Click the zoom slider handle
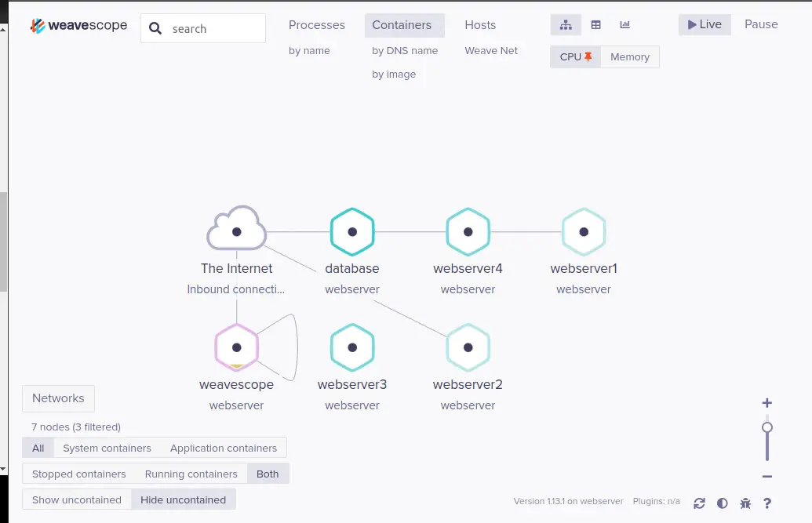This screenshot has height=523, width=812. tap(767, 427)
